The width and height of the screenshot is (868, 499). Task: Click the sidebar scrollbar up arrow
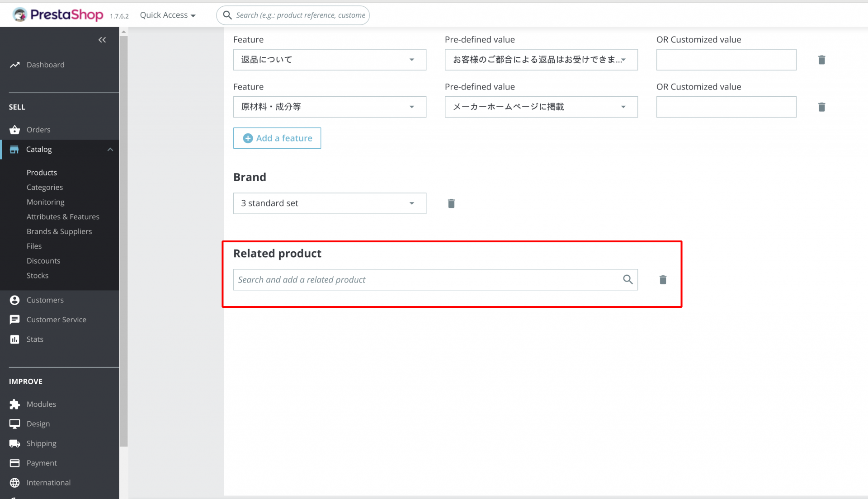123,32
